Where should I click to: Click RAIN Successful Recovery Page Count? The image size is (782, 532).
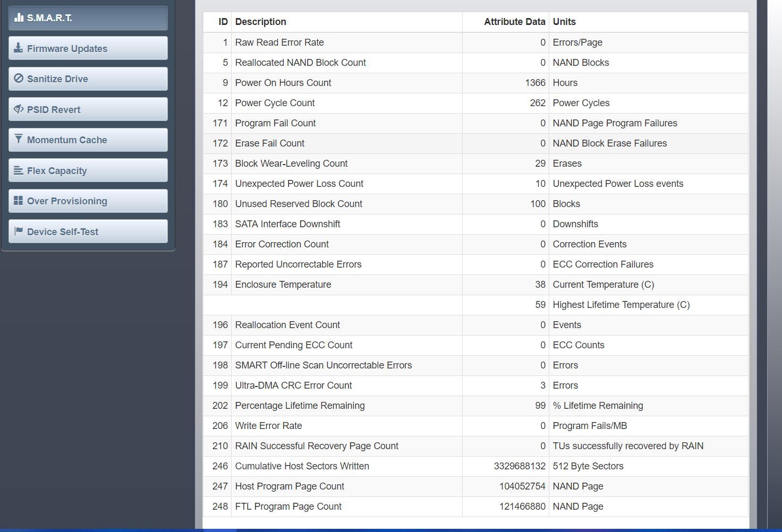click(x=317, y=446)
